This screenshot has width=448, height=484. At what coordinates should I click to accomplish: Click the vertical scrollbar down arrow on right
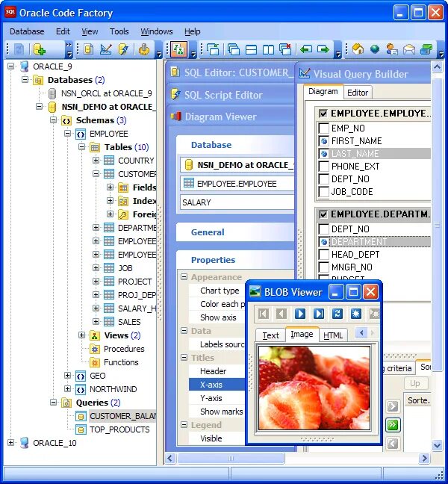tap(437, 445)
